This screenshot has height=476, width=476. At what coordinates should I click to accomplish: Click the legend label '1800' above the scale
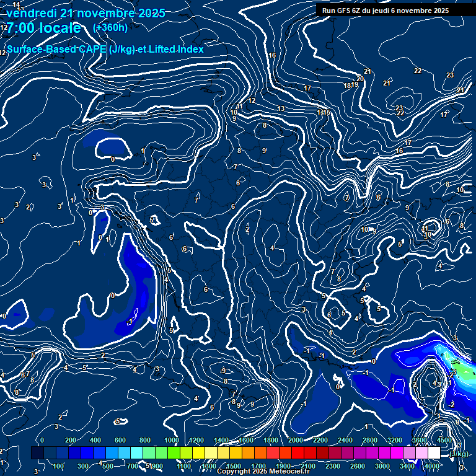tap(271, 440)
